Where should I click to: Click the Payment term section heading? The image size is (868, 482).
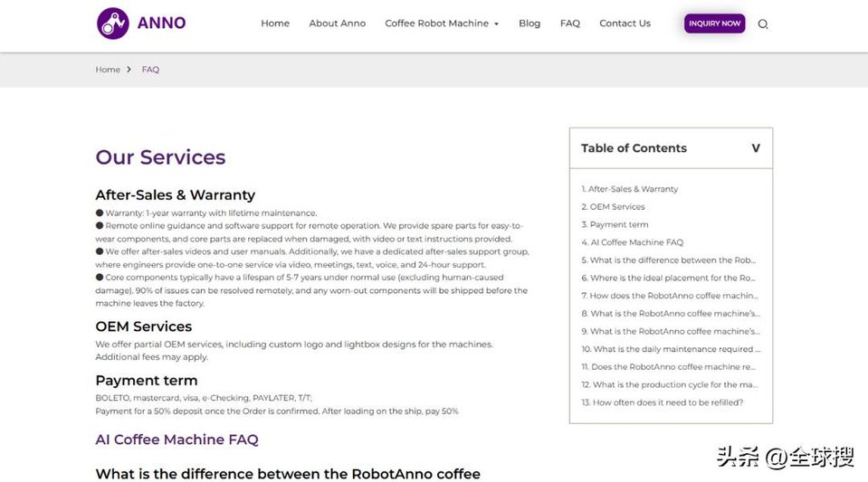point(146,380)
